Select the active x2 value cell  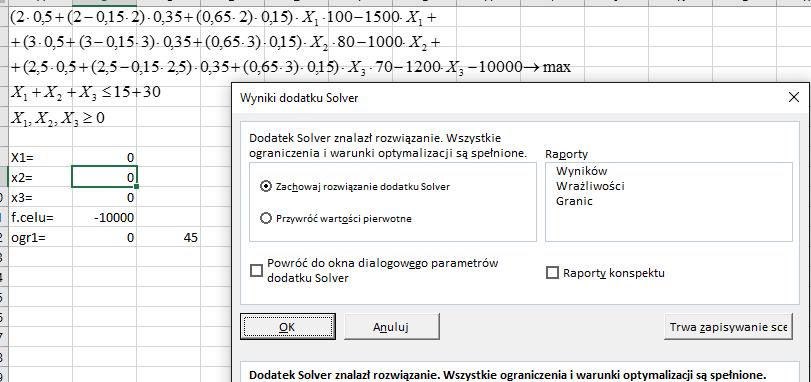[104, 177]
